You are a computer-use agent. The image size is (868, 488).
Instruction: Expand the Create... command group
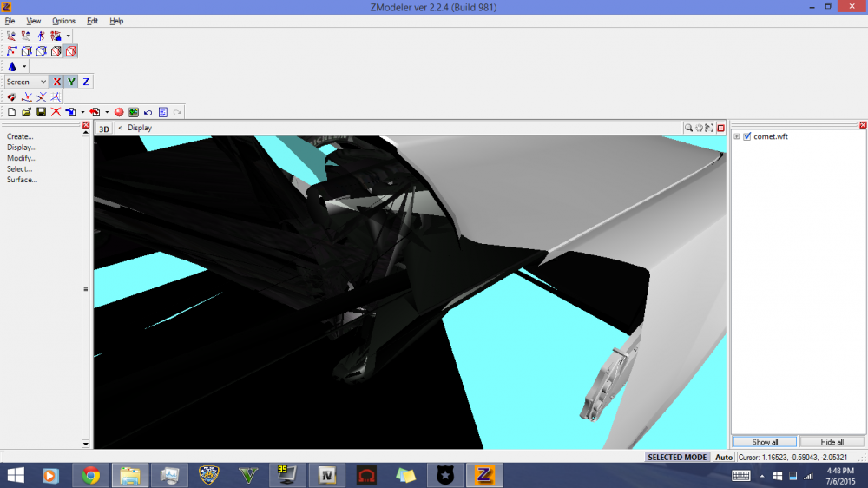coord(20,136)
